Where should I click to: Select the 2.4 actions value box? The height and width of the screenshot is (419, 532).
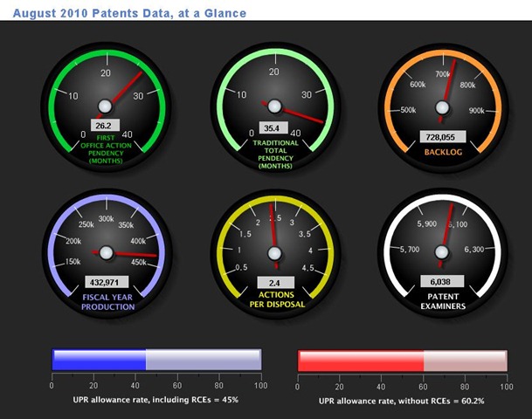click(x=275, y=282)
